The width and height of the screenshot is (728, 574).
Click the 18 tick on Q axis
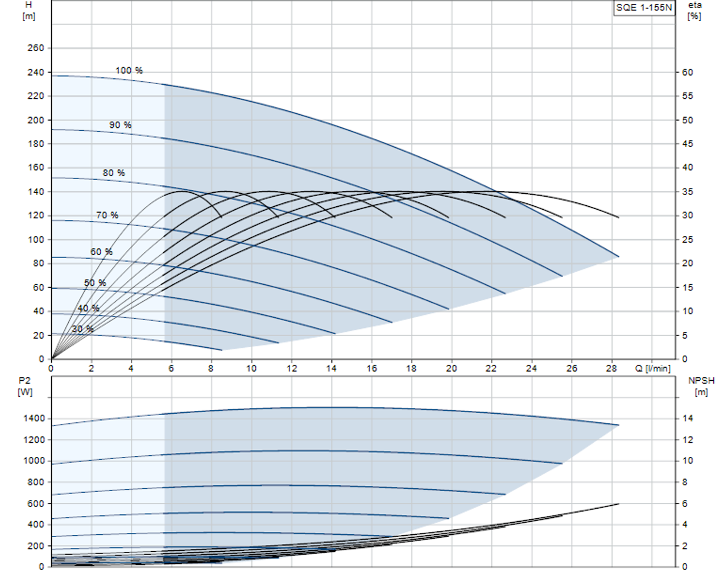click(411, 368)
